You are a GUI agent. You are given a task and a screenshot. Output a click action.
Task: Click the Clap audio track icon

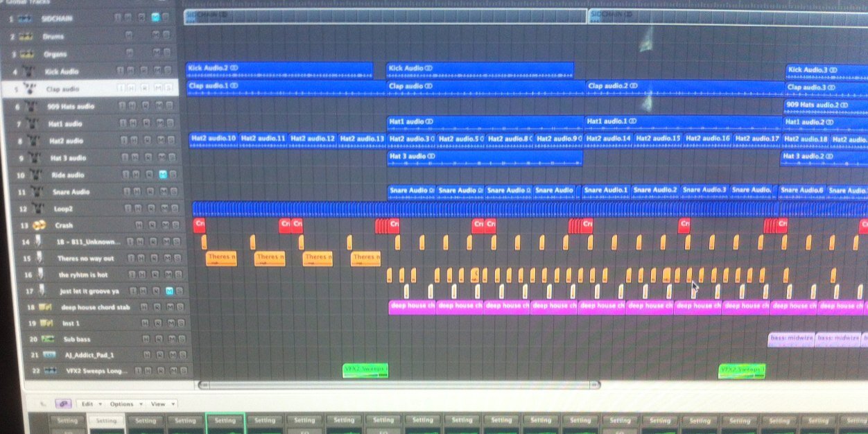tap(31, 88)
